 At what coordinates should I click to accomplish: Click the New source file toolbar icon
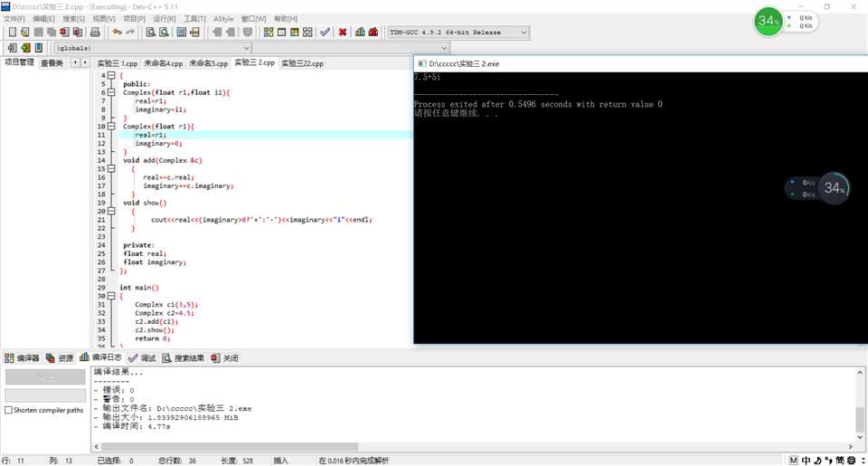pos(12,33)
